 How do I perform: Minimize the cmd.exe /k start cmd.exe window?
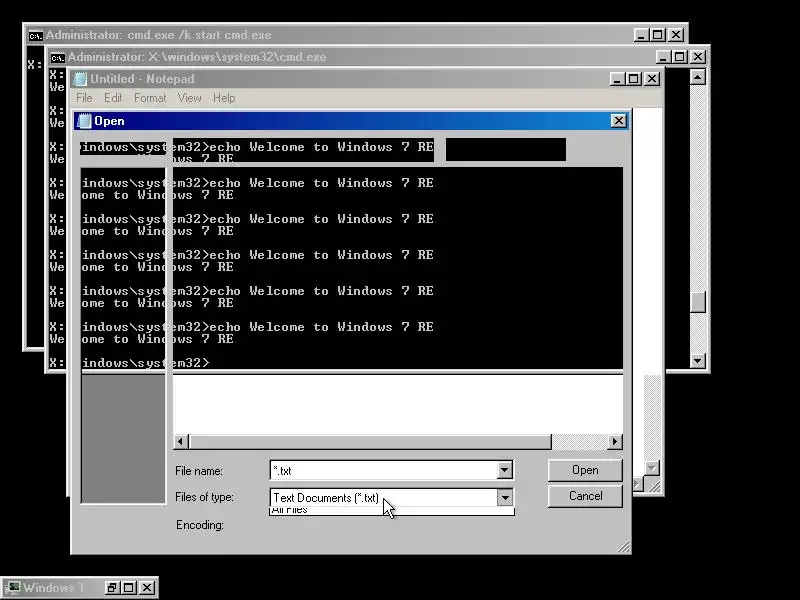(641, 35)
